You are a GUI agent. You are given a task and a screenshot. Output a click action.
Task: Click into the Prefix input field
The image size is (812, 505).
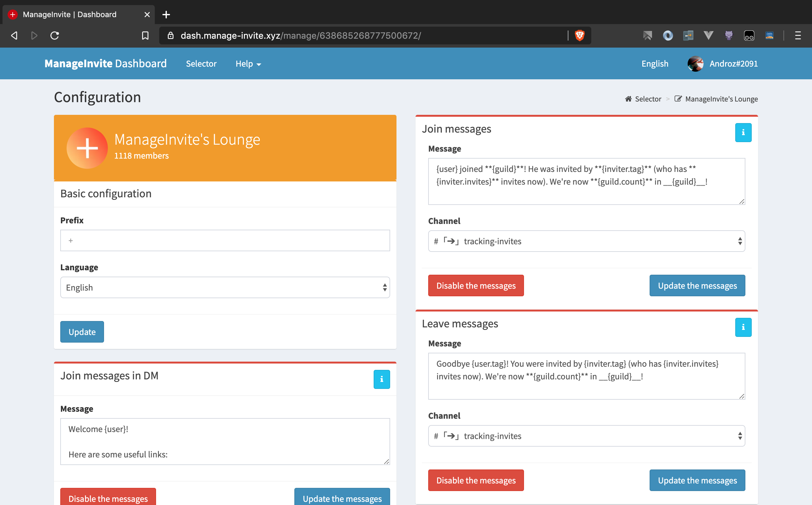coord(225,240)
